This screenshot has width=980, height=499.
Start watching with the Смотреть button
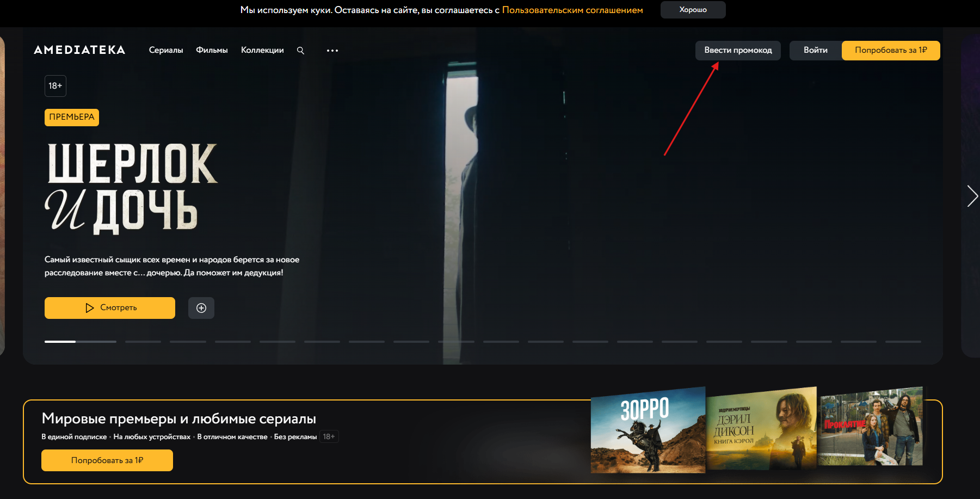point(110,308)
